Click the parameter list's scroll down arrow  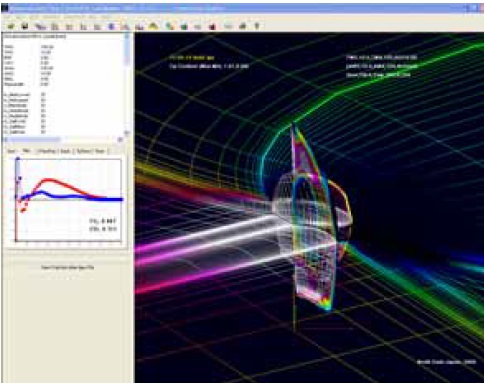[x=127, y=132]
